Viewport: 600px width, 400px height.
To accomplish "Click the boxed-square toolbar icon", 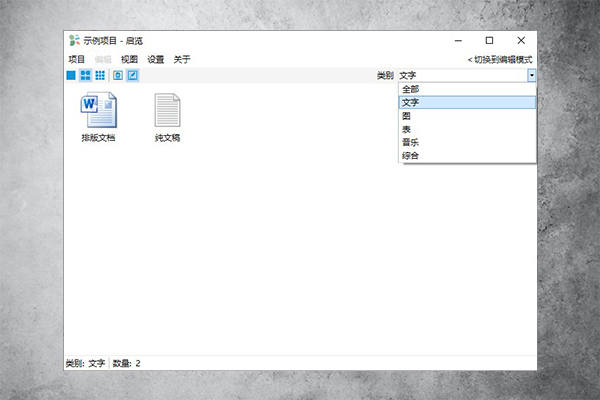I will (x=118, y=75).
